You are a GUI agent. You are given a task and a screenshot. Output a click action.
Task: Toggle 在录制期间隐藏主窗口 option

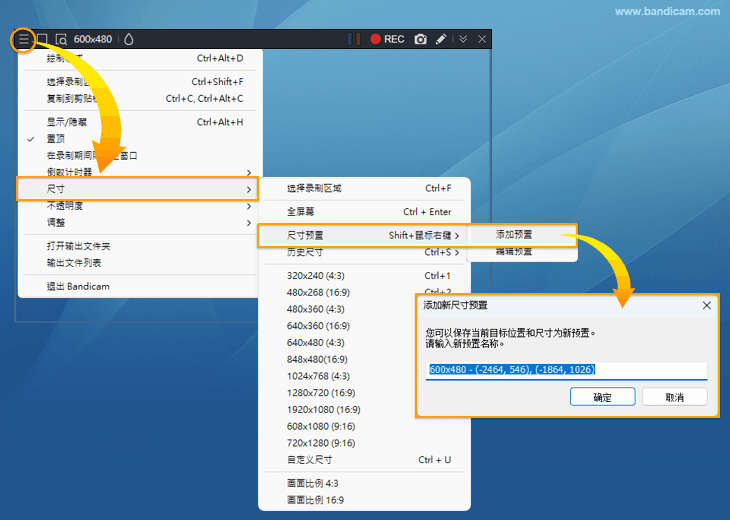click(140, 155)
